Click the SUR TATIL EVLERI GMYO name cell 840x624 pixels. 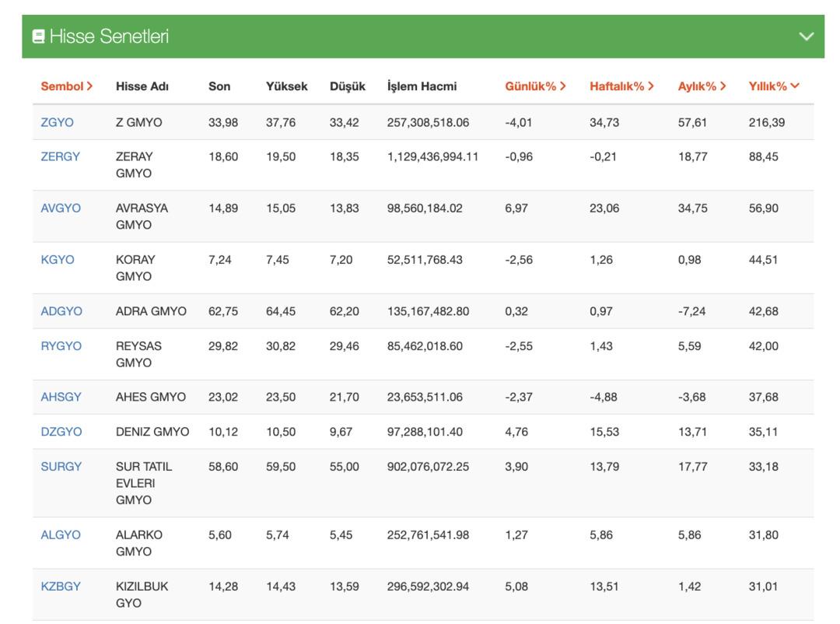[x=143, y=483]
